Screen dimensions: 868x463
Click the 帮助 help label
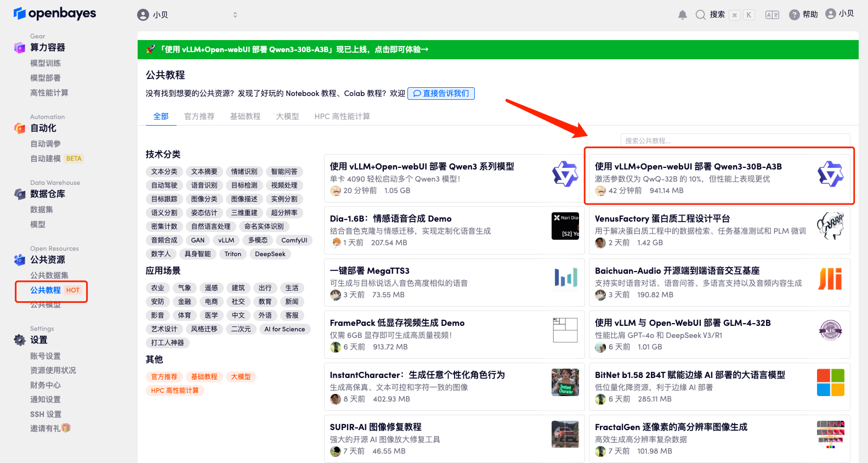pos(810,15)
